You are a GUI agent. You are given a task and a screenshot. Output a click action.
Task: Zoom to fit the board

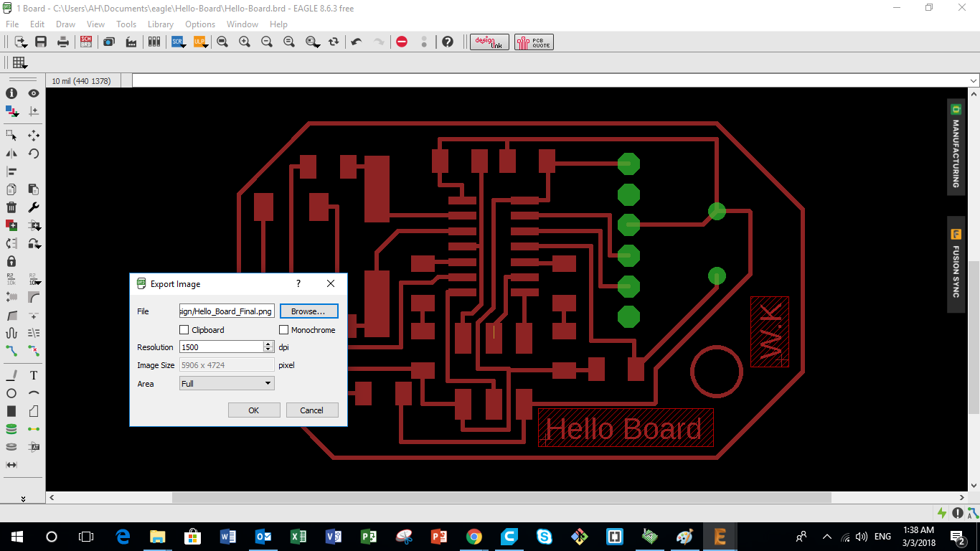222,42
